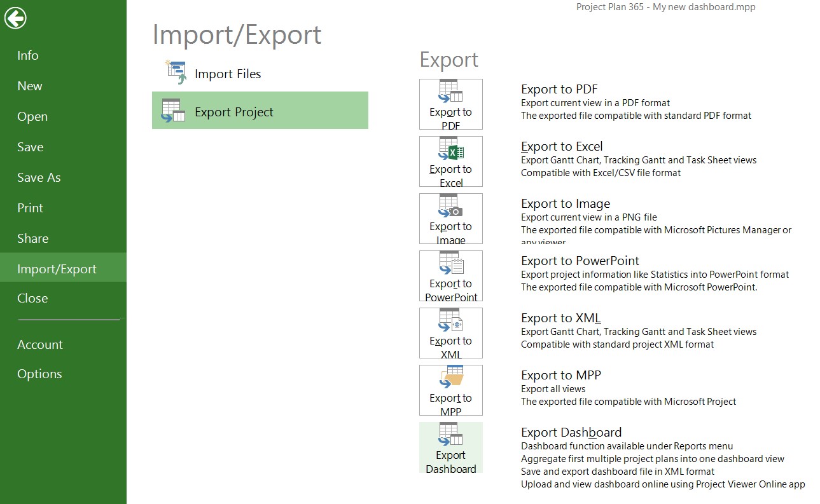The height and width of the screenshot is (504, 820).
Task: Click the Export to XML button
Action: click(x=450, y=333)
